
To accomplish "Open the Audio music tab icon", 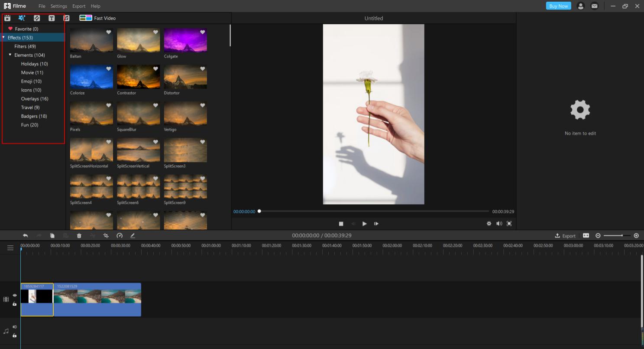I will coord(66,18).
